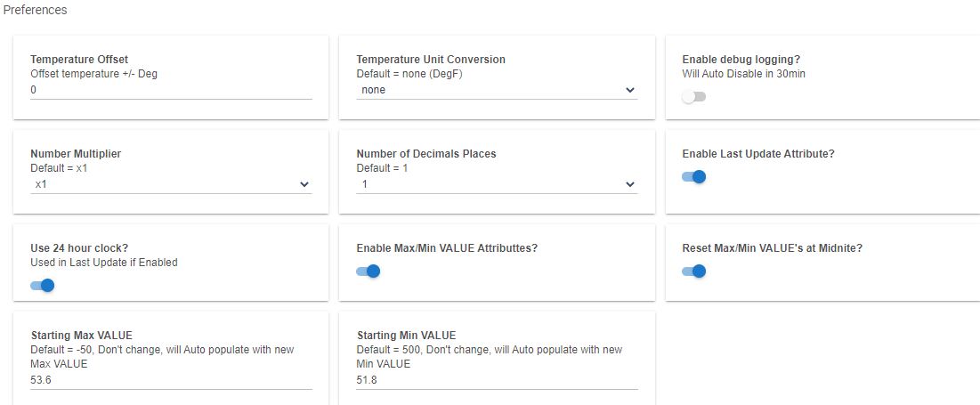Screen dimensions: 980x405
Task: Click the Decimals Places chevron arrow
Action: click(630, 184)
